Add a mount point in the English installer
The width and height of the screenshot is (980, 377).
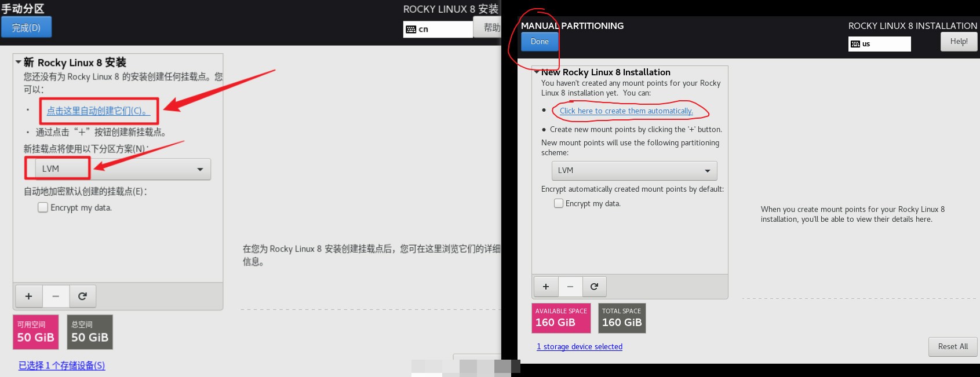(x=546, y=287)
